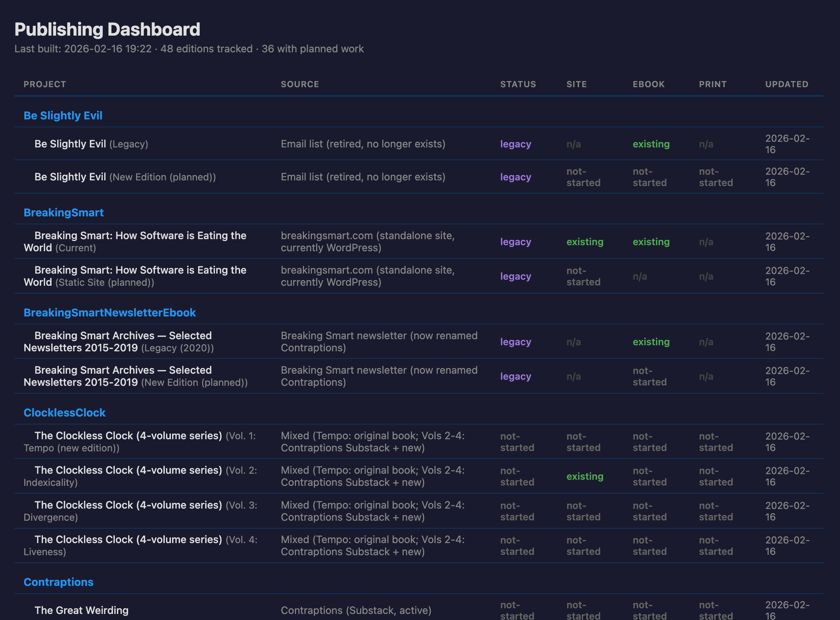Click the STATUS column header

(518, 84)
